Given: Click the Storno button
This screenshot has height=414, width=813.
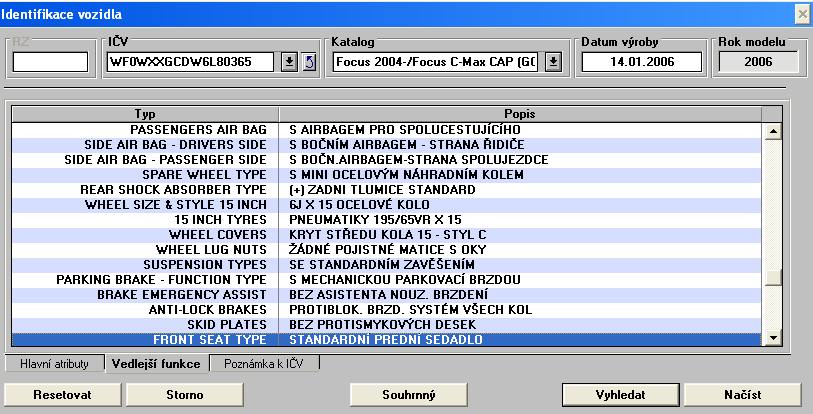Looking at the screenshot, I should pyautogui.click(x=178, y=394).
